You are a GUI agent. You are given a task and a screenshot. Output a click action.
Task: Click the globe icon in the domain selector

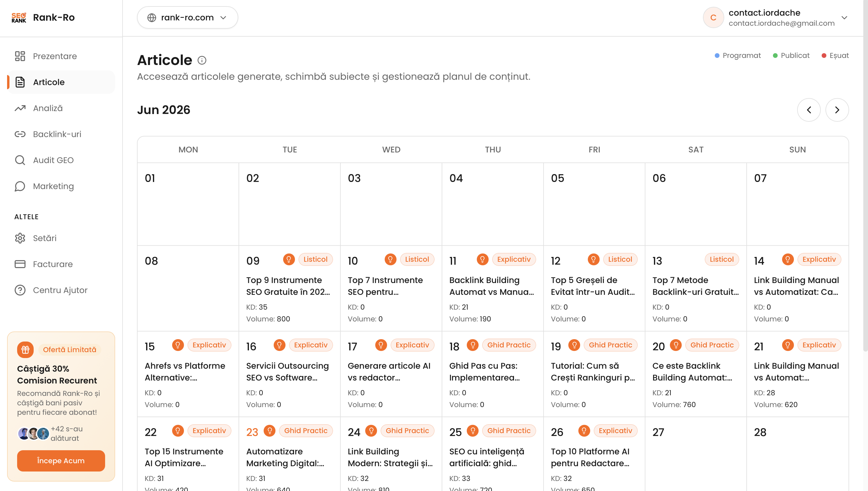(x=152, y=17)
